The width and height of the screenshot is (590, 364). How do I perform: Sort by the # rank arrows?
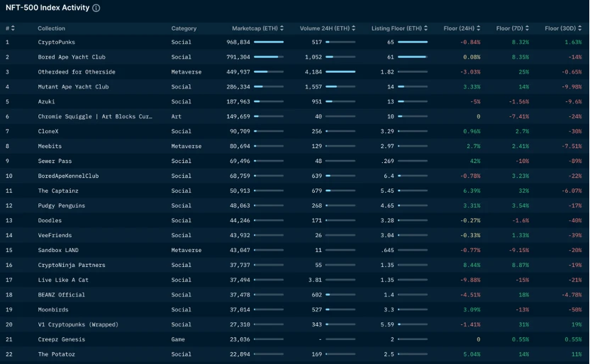[13, 28]
